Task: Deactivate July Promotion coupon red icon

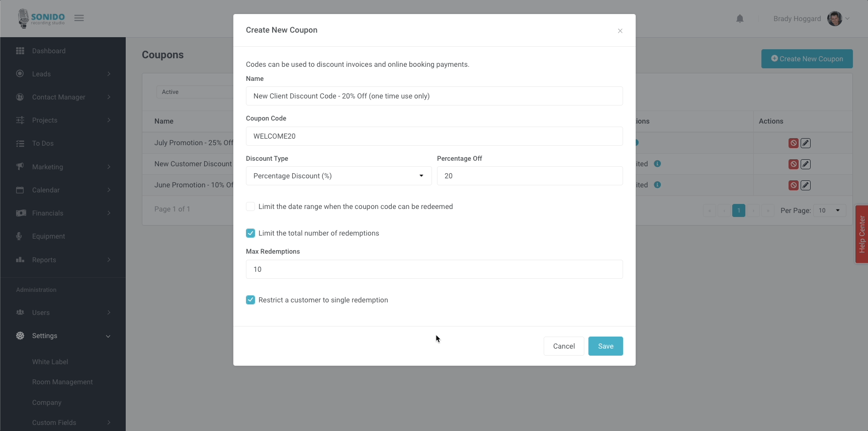Action: tap(793, 143)
